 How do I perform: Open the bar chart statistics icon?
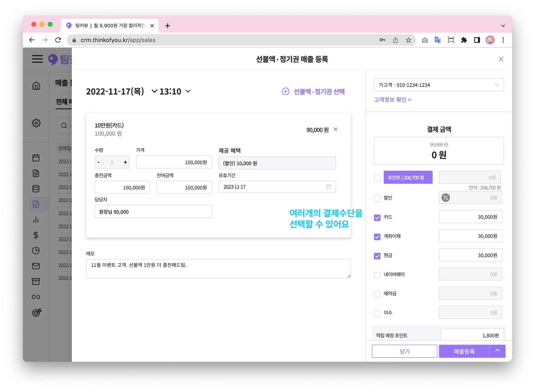coord(36,220)
